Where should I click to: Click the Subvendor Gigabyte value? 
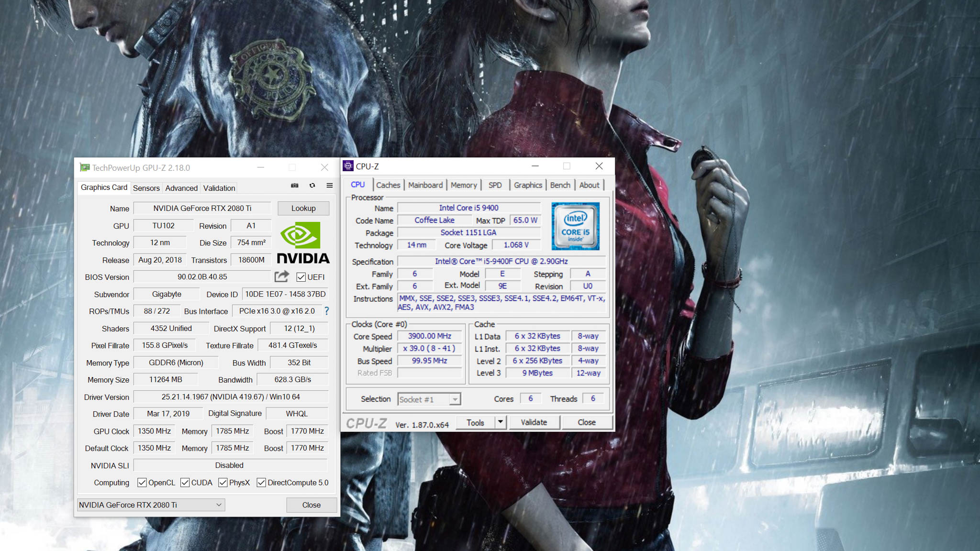[x=167, y=294]
